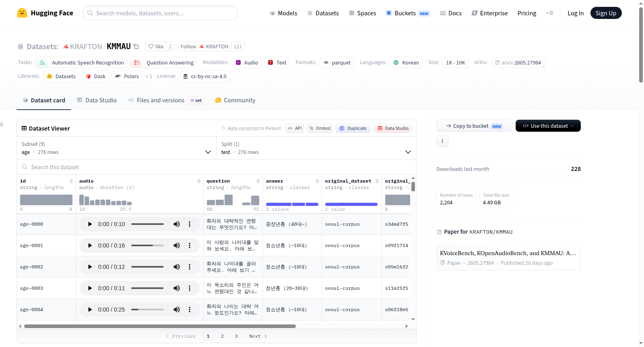
Task: Seek age-0000 audio progress bar
Action: 147,224
